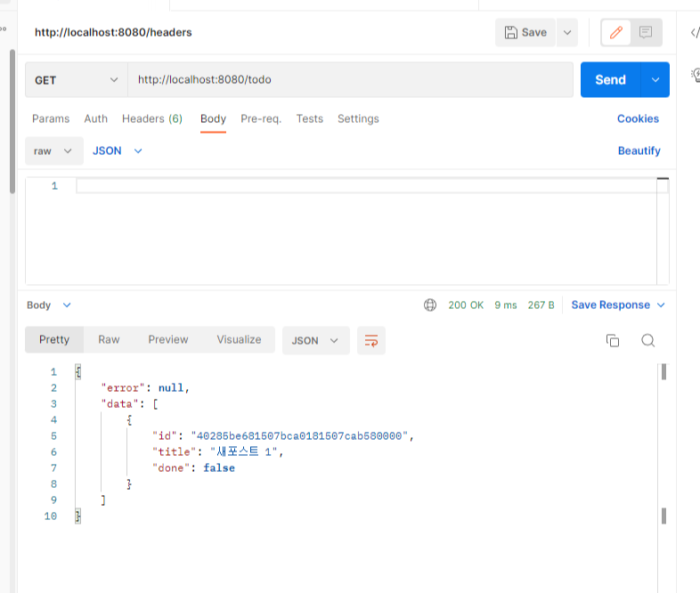The width and height of the screenshot is (700, 593).
Task: Toggle the line wrap icon
Action: point(371,341)
